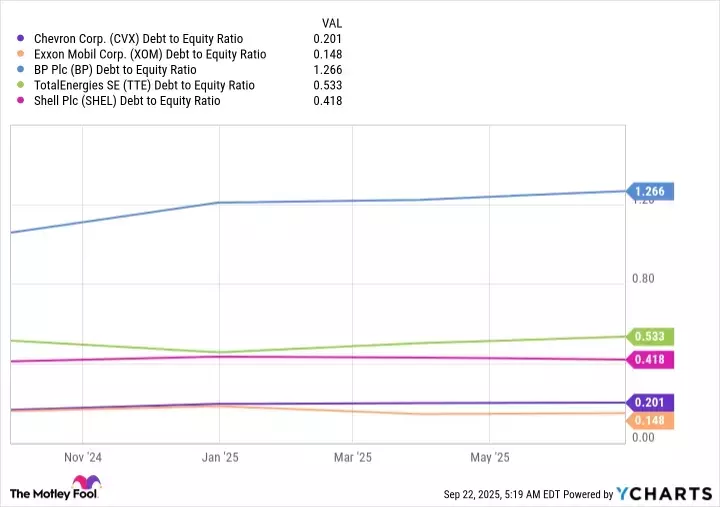The width and height of the screenshot is (720, 507).
Task: Click the magenta Shell legend dot
Action: [21, 102]
